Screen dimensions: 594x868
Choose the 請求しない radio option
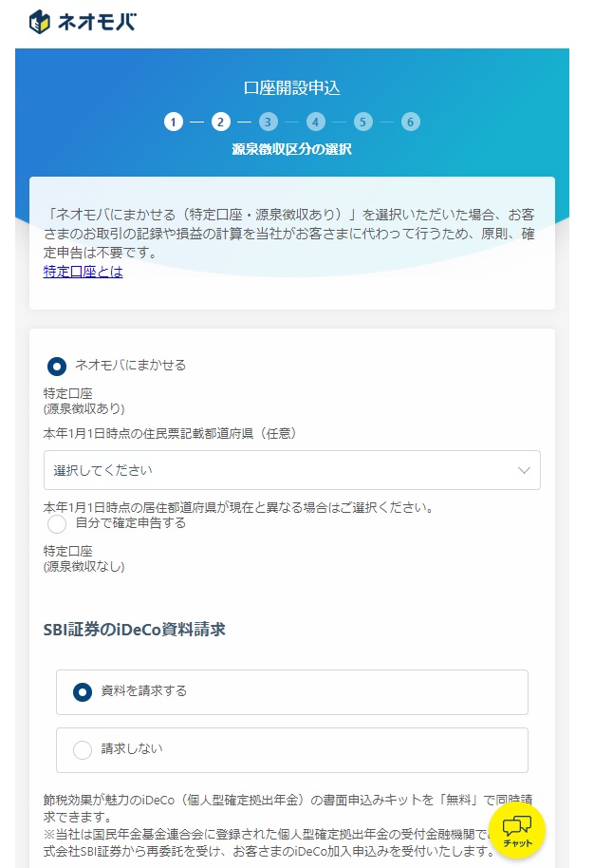[83, 749]
